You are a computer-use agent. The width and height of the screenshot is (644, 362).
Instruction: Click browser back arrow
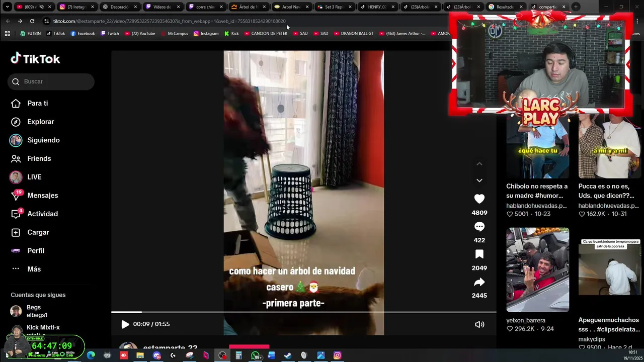point(8,21)
